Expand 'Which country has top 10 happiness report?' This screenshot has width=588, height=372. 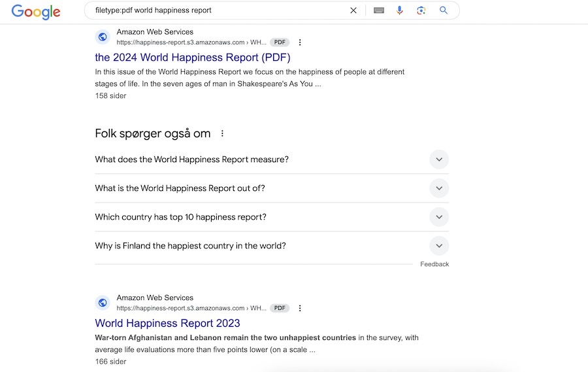[272, 217]
